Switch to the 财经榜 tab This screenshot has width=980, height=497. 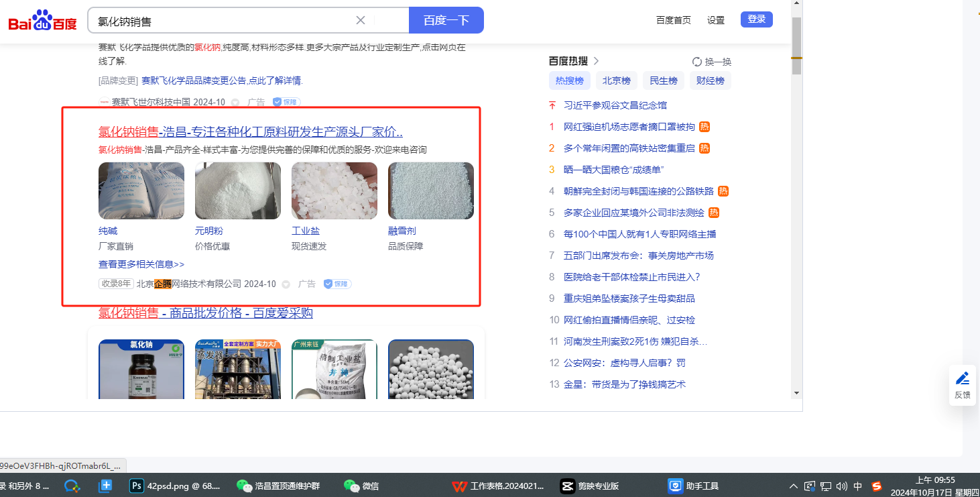711,80
